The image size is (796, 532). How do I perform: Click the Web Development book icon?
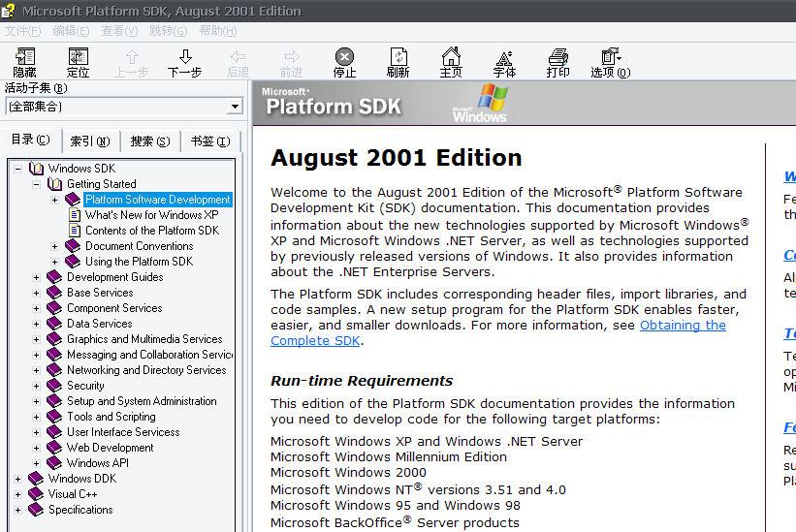click(x=54, y=448)
